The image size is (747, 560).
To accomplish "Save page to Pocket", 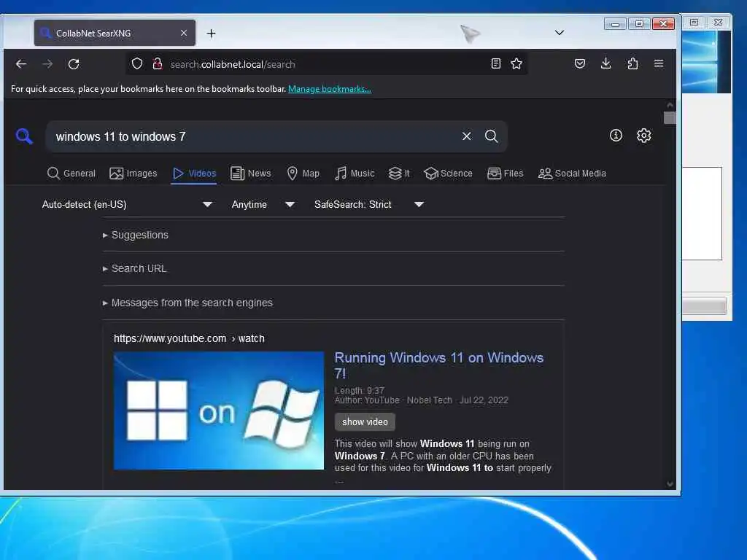I will pos(580,64).
